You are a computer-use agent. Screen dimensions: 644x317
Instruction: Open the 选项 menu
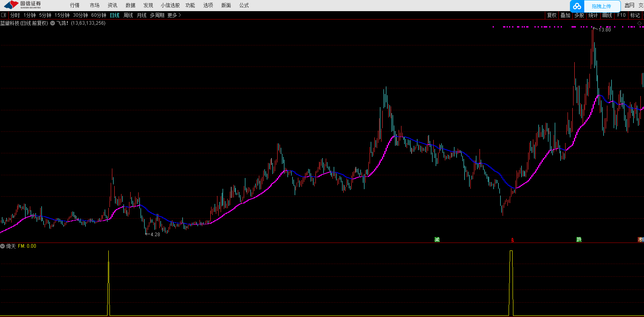(208, 5)
